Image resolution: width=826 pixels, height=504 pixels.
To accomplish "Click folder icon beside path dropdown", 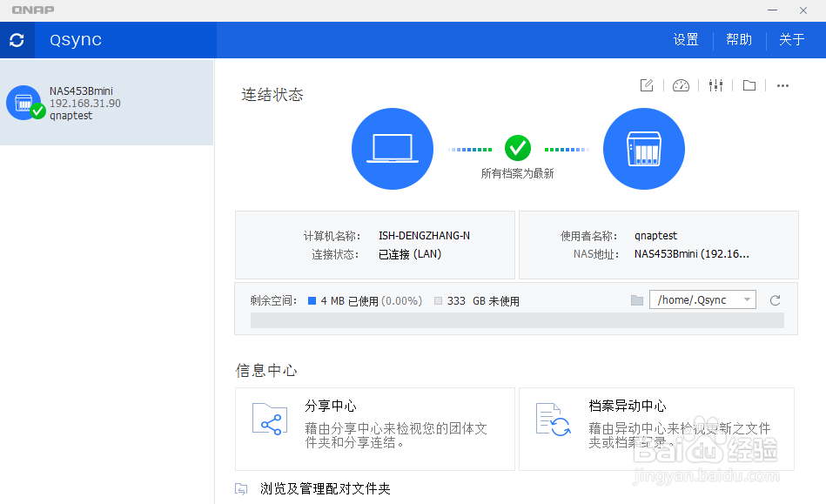I will (637, 300).
